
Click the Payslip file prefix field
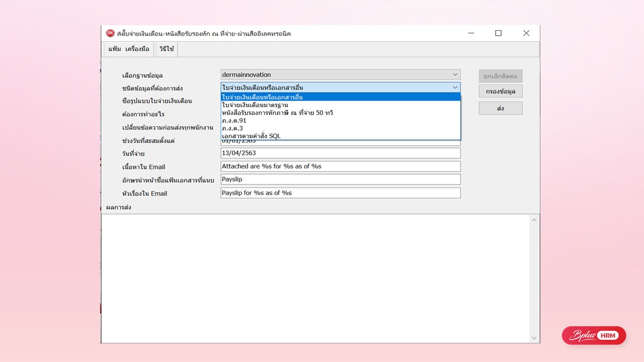[341, 179]
